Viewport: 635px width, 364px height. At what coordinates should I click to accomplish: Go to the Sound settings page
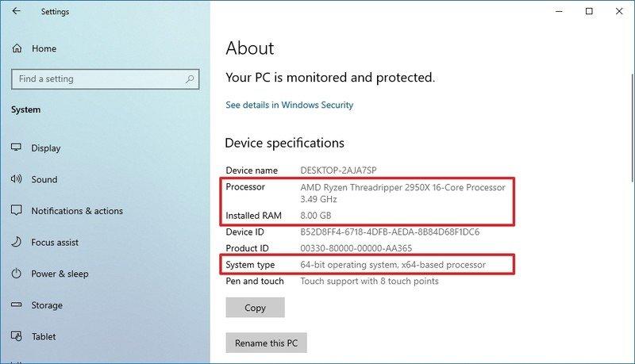point(44,179)
